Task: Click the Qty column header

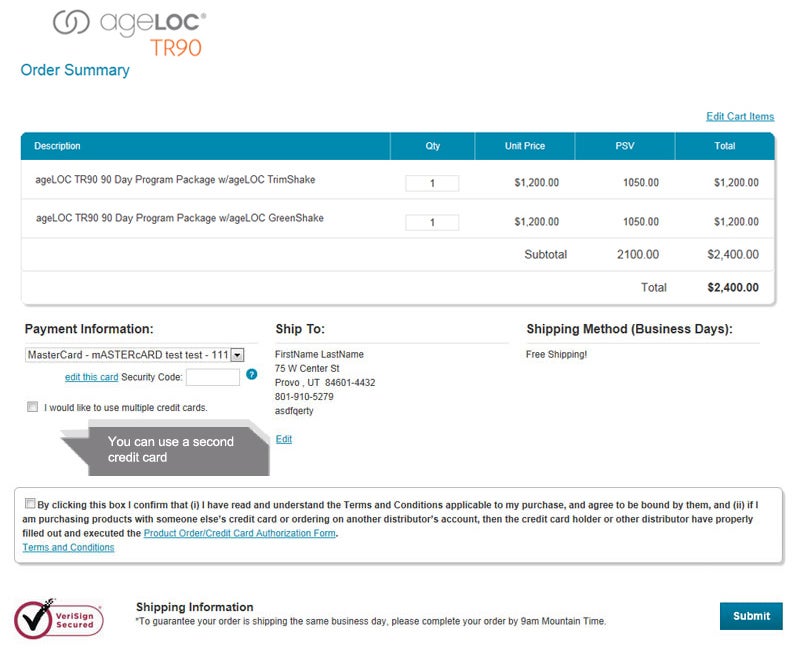Action: pyautogui.click(x=432, y=146)
